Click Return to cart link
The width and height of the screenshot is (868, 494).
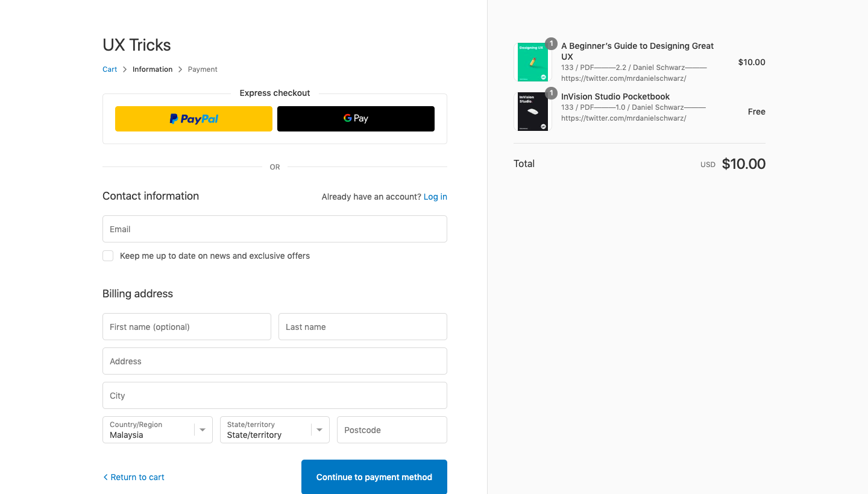[134, 477]
